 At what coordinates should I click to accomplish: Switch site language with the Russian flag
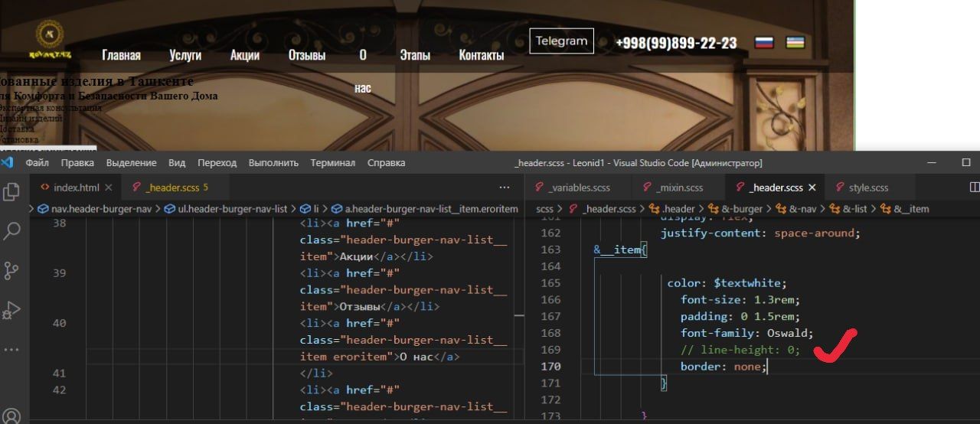(x=764, y=43)
